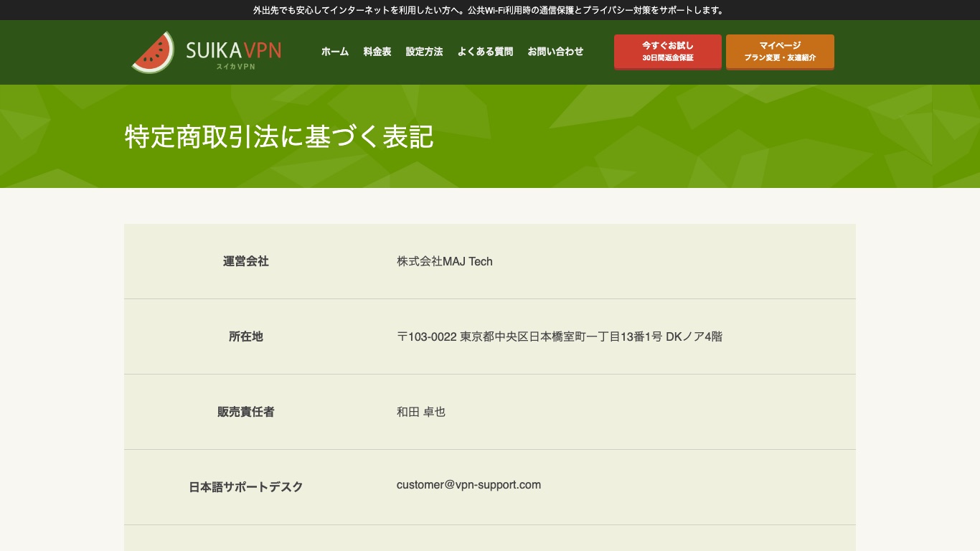This screenshot has height=551, width=980.
Task: Click the 所在地 row label
Action: [x=246, y=336]
